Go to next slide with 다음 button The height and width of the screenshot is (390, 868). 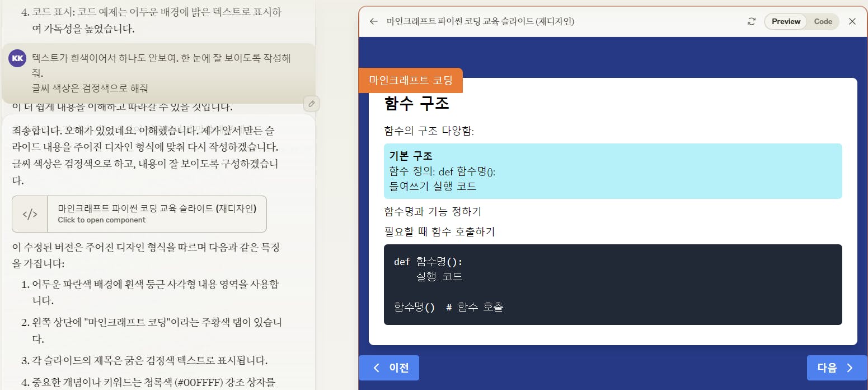837,368
